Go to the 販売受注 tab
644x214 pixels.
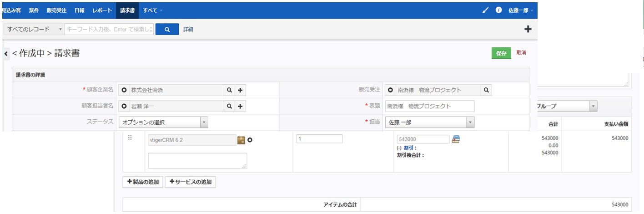(x=57, y=10)
